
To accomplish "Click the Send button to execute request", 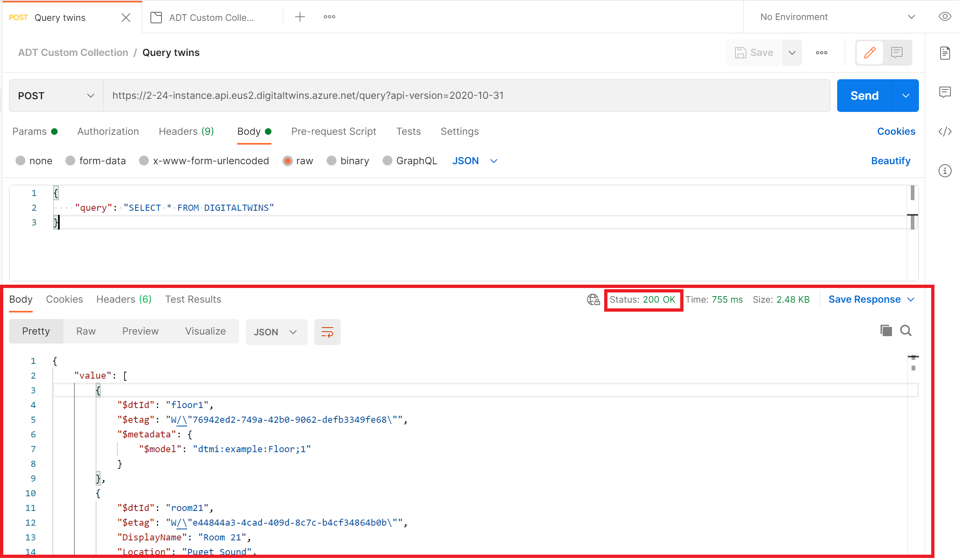I will coord(864,95).
